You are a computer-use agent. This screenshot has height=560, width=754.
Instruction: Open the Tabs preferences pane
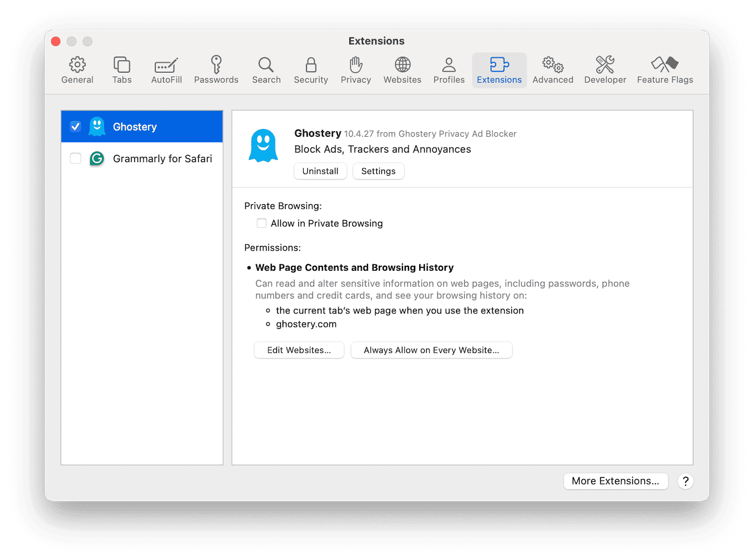point(122,69)
